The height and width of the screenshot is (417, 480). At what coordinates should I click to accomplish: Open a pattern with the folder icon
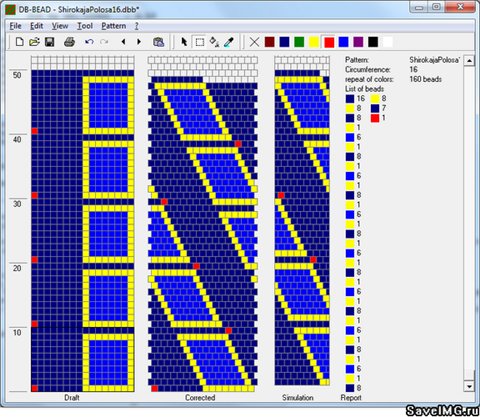pyautogui.click(x=34, y=42)
